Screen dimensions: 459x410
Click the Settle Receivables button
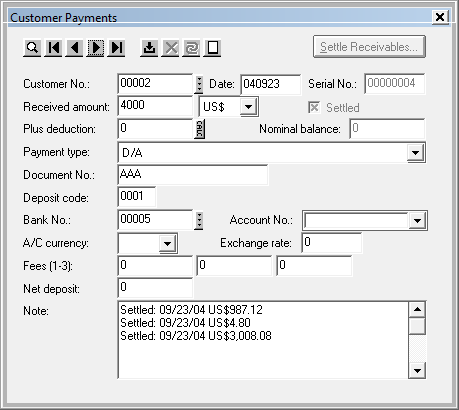[x=369, y=47]
